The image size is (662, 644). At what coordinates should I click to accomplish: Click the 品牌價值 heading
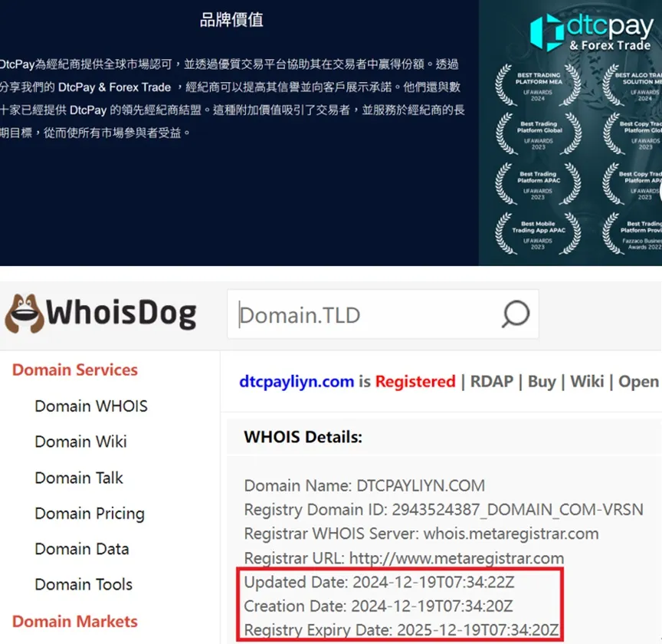point(231,20)
